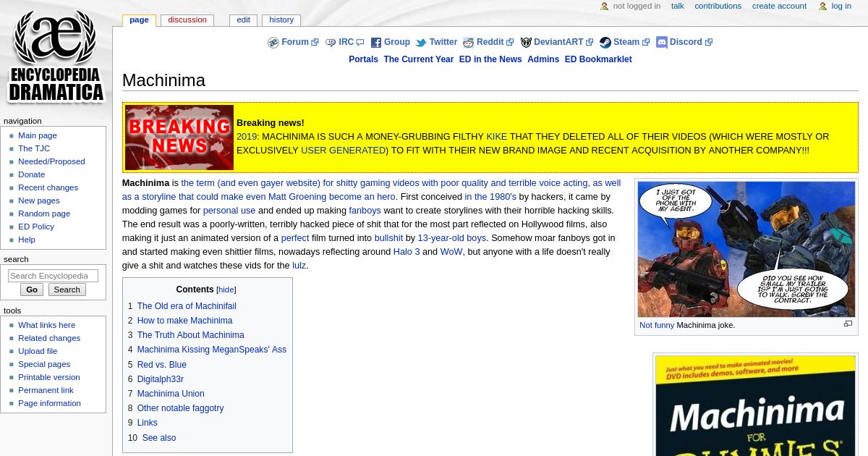This screenshot has width=868, height=456.
Task: Enlarge the Machinima joke thumbnail icon
Action: click(x=848, y=324)
